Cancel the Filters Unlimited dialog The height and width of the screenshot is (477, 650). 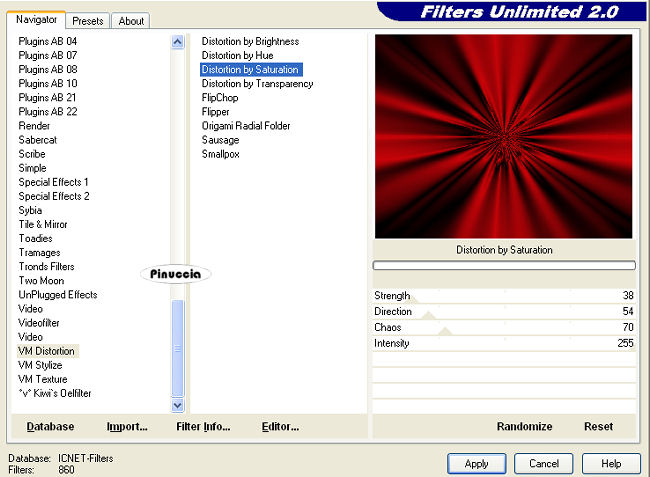point(544,463)
